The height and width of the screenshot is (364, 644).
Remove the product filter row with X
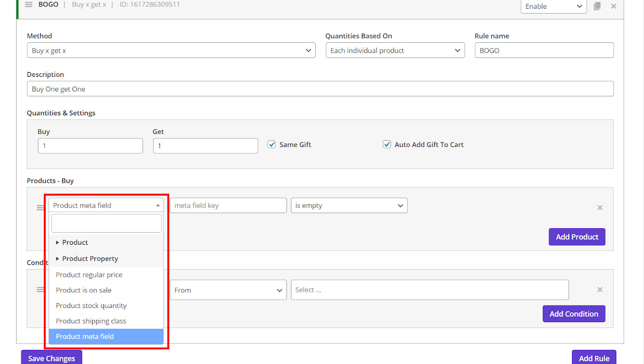[600, 208]
